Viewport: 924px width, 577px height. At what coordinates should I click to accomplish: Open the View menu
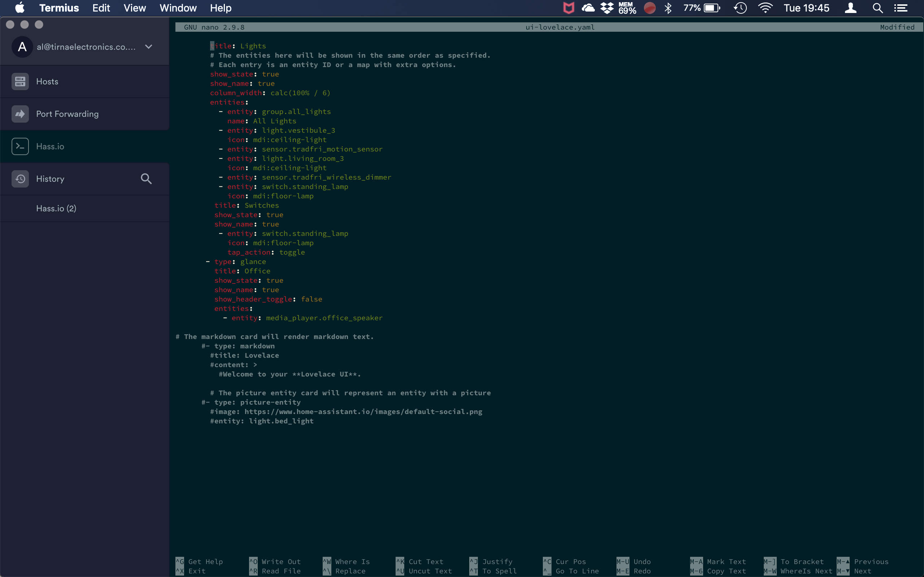coord(134,8)
